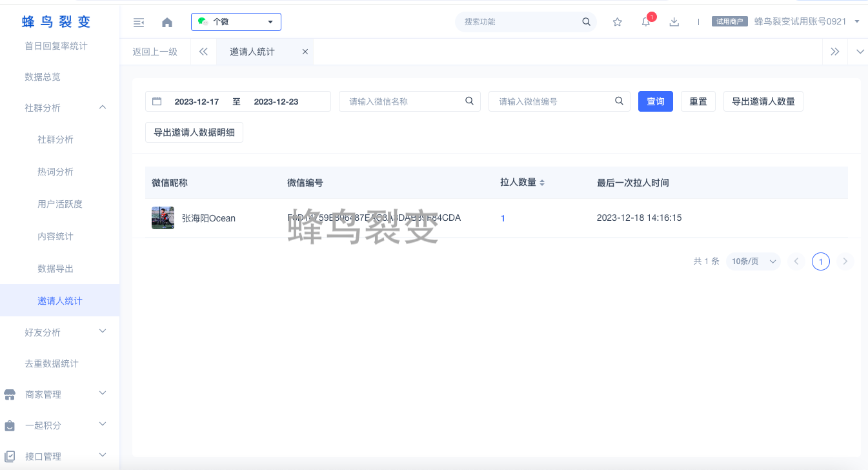
Task: Go to home via house icon
Action: (x=167, y=23)
